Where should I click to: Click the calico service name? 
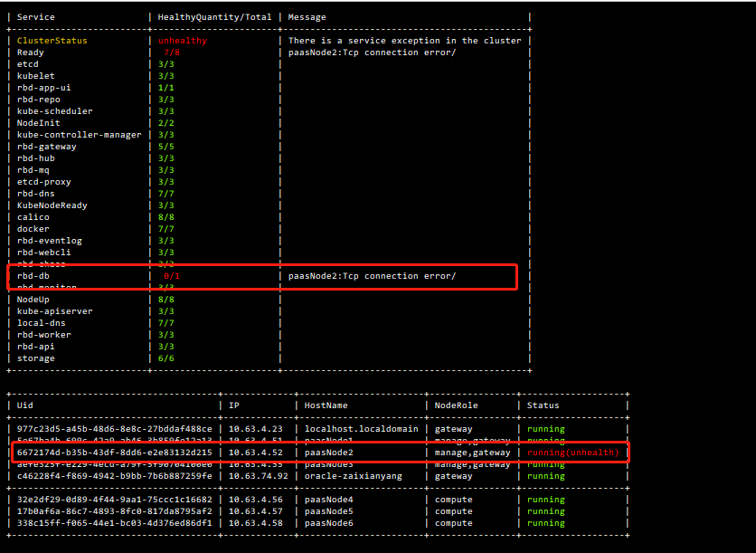[33, 217]
